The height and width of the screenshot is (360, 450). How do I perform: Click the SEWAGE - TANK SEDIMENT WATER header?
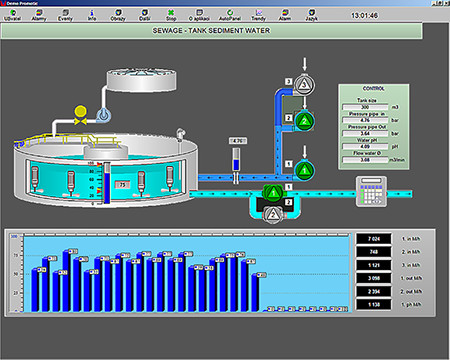point(211,31)
